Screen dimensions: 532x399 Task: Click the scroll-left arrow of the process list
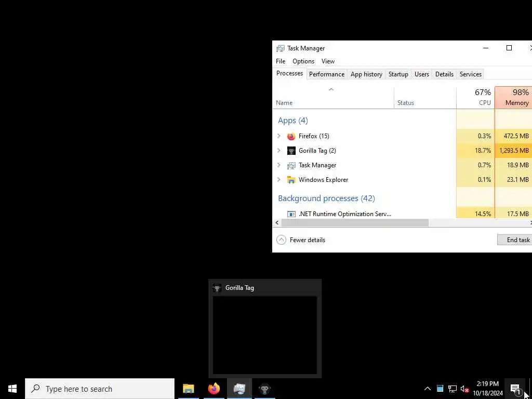(x=277, y=223)
